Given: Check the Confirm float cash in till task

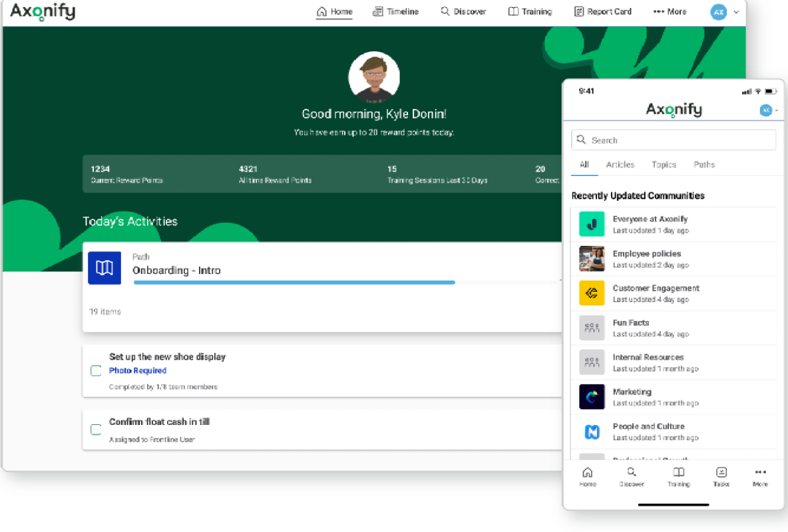Looking at the screenshot, I should [96, 430].
